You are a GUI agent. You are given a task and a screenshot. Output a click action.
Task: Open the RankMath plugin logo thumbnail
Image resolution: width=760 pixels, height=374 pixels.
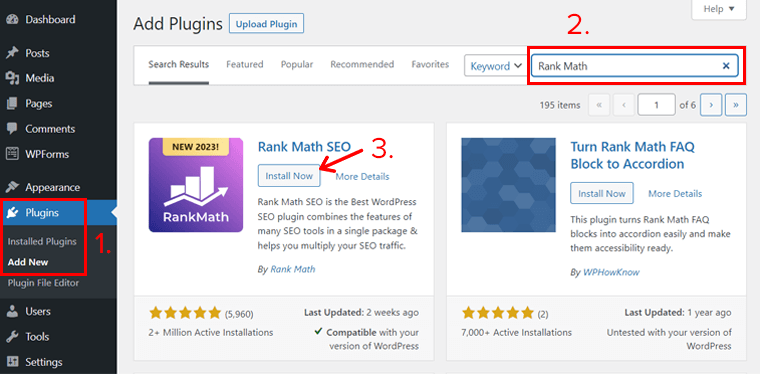(x=196, y=185)
